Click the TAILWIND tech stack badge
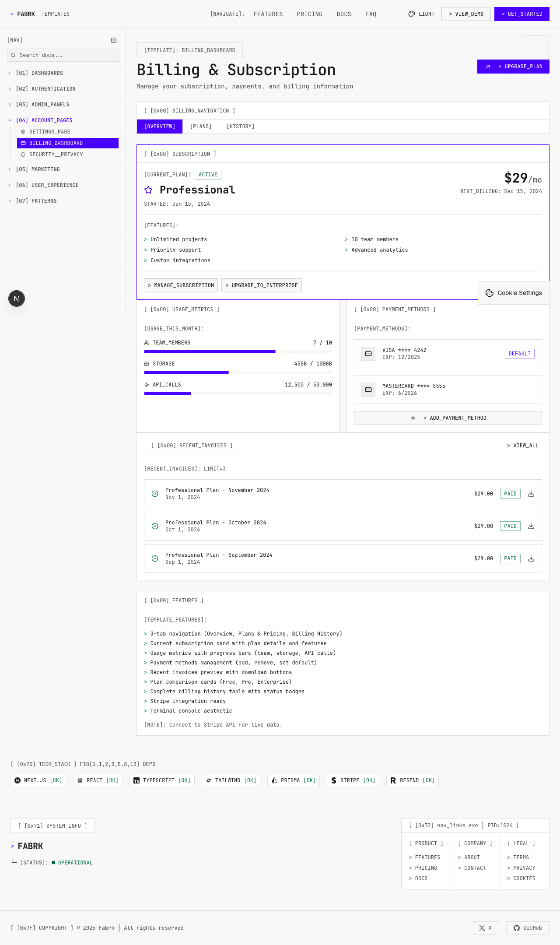The width and height of the screenshot is (560, 945). [x=231, y=780]
